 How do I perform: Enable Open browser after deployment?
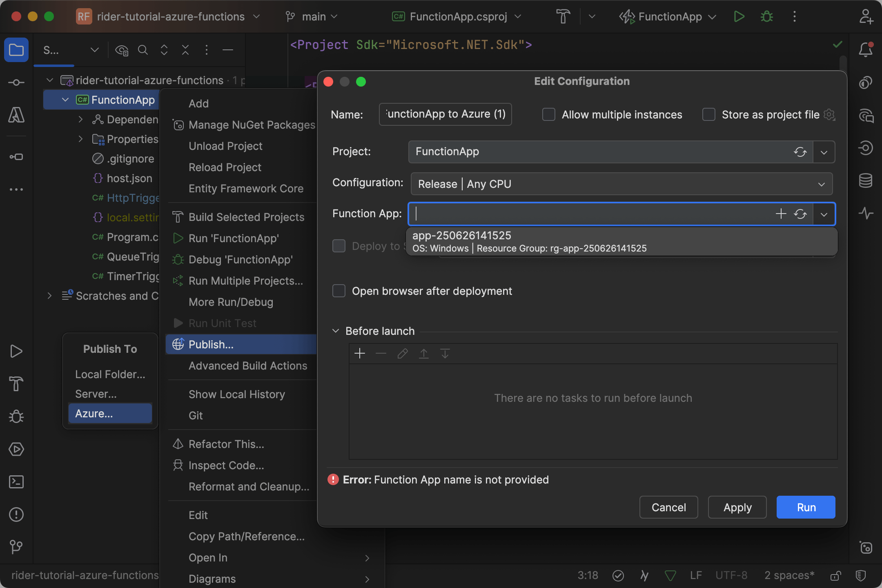pyautogui.click(x=339, y=291)
